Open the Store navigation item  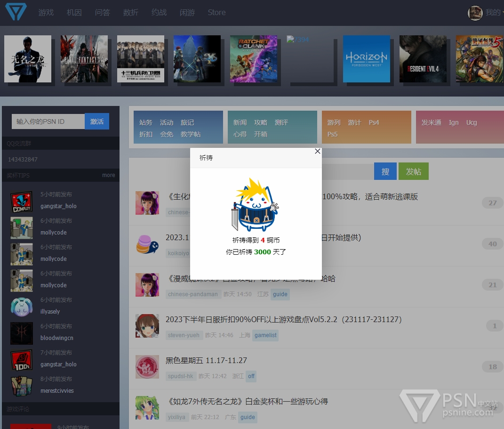coord(216,13)
